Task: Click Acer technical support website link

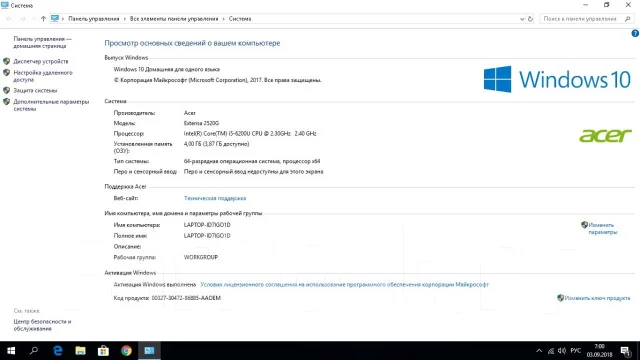Action: tap(215, 198)
